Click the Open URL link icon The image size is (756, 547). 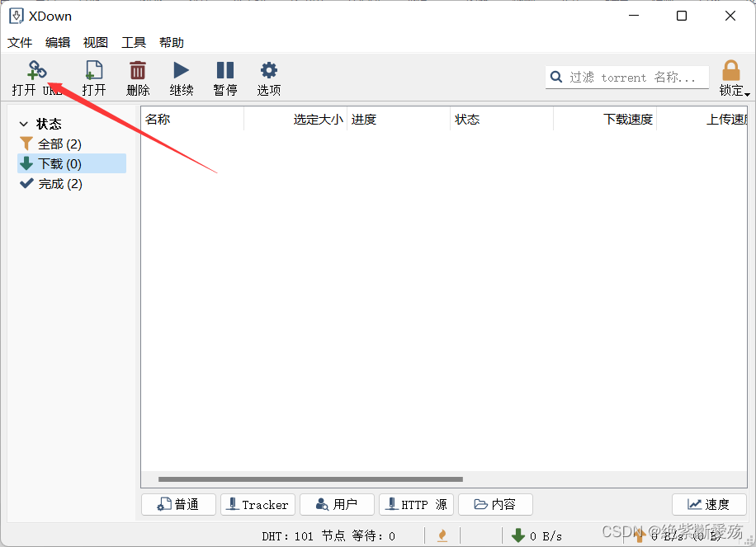click(x=36, y=70)
